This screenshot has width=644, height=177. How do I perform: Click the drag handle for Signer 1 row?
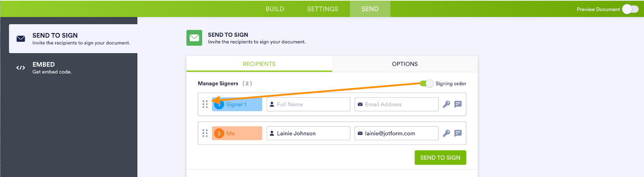pyautogui.click(x=205, y=104)
